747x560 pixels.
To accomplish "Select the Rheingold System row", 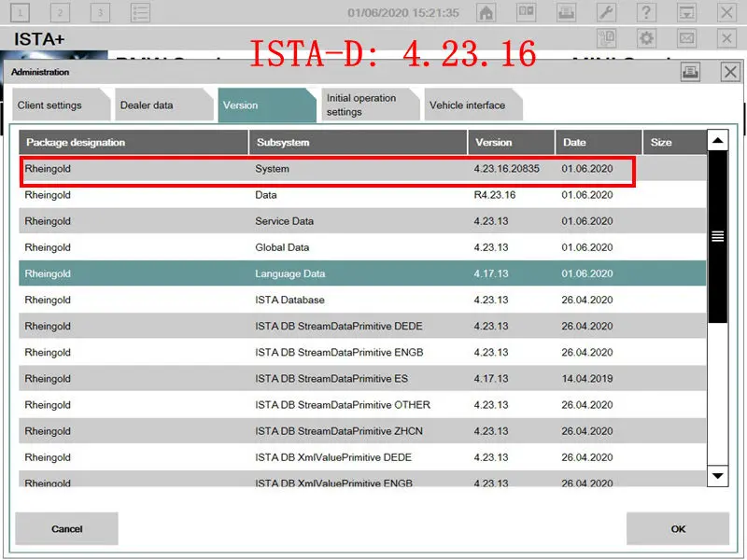I will 362,169.
